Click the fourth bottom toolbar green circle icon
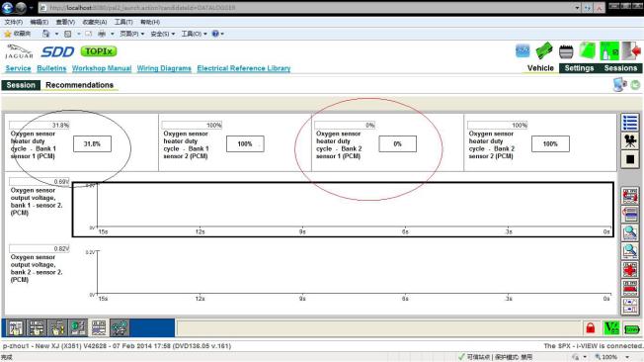Viewport: 644px width, 362px height. click(78, 327)
